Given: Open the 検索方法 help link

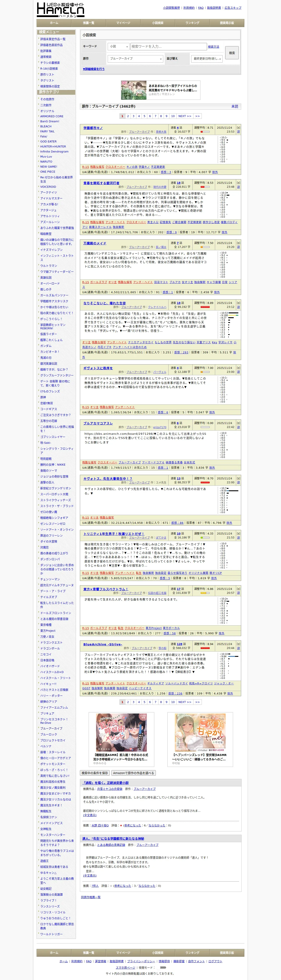Looking at the screenshot, I should 214,46.
